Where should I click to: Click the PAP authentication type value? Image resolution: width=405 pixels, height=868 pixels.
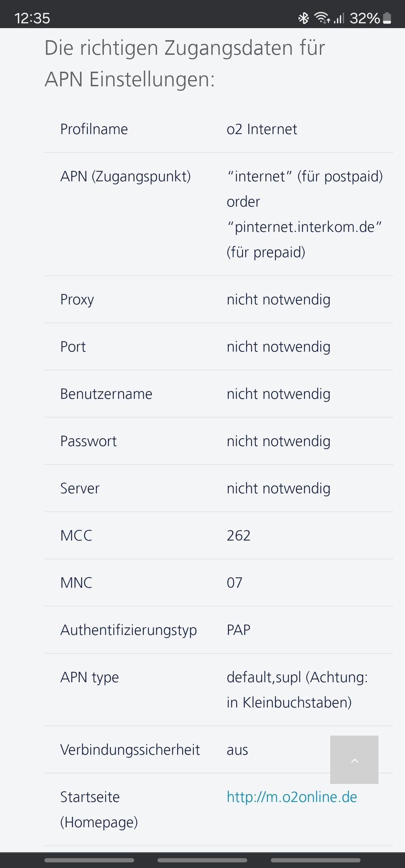click(x=238, y=630)
